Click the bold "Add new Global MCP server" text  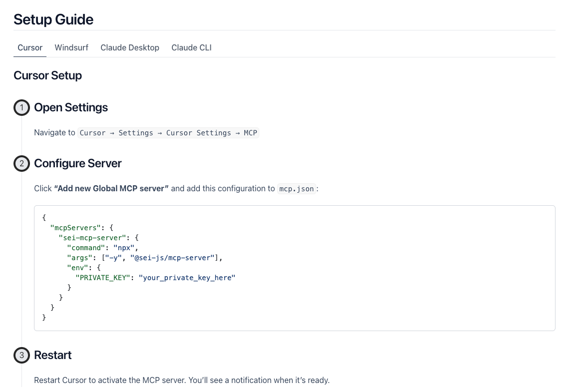click(111, 189)
